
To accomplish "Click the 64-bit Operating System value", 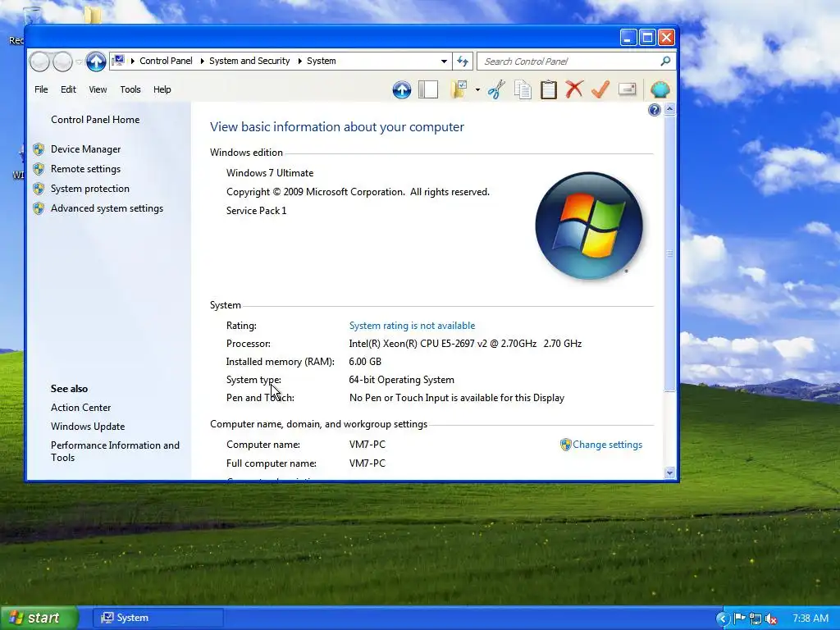I will (x=402, y=380).
